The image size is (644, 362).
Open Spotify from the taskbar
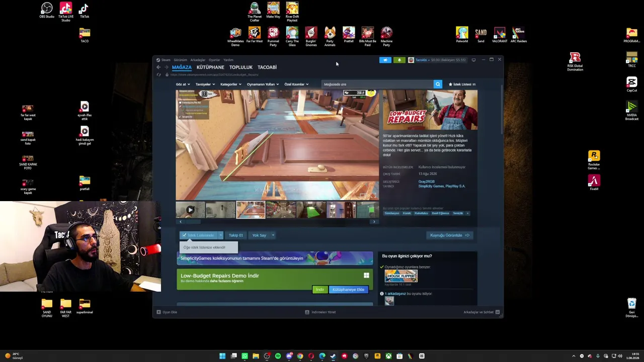pyautogui.click(x=278, y=356)
